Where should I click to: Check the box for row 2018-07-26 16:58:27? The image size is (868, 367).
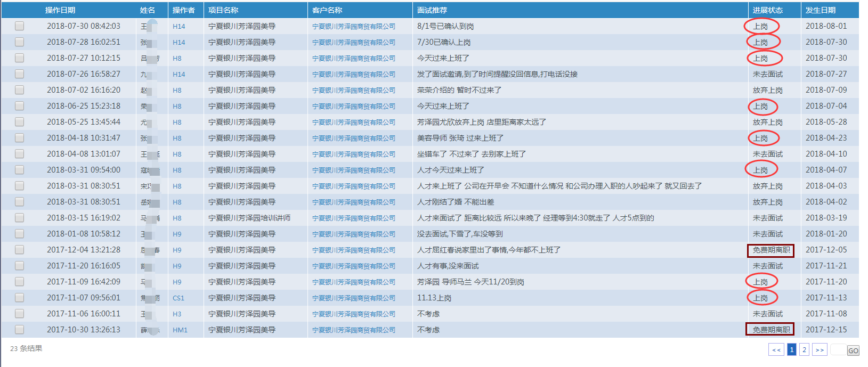(x=20, y=74)
